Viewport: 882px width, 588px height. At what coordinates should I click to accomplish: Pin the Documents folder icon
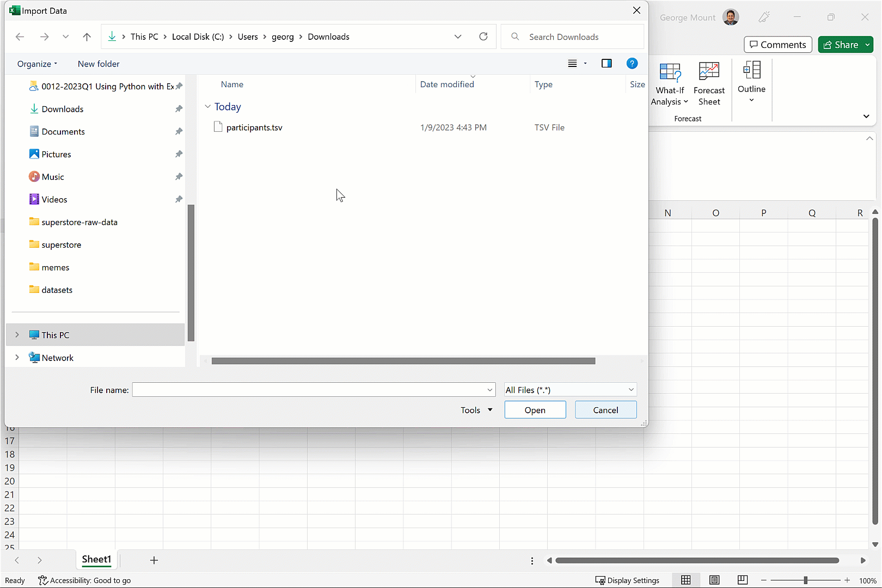point(179,131)
